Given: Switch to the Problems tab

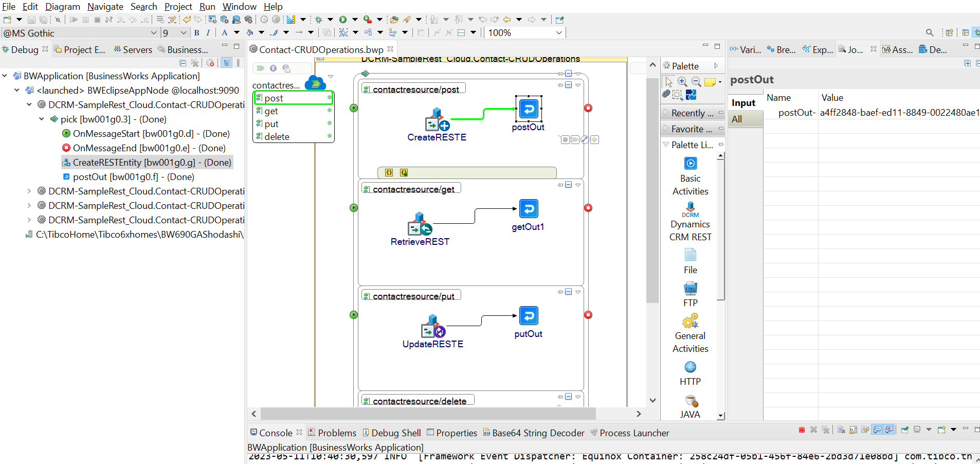Looking at the screenshot, I should (332, 433).
